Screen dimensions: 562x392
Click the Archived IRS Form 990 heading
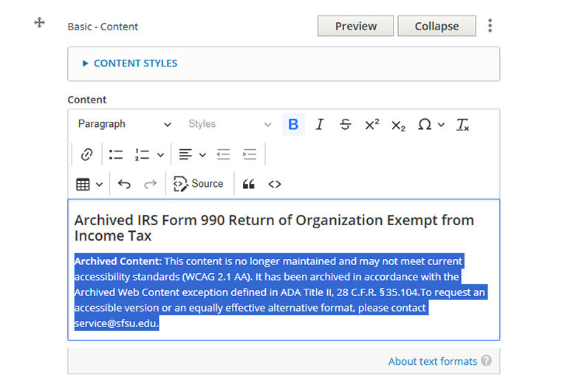pos(274,228)
